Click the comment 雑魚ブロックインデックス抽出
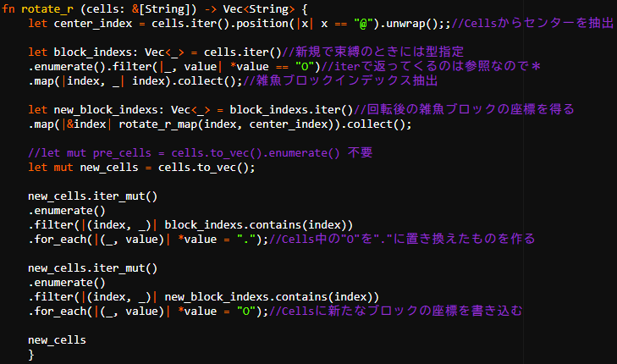 pyautogui.click(x=340, y=81)
